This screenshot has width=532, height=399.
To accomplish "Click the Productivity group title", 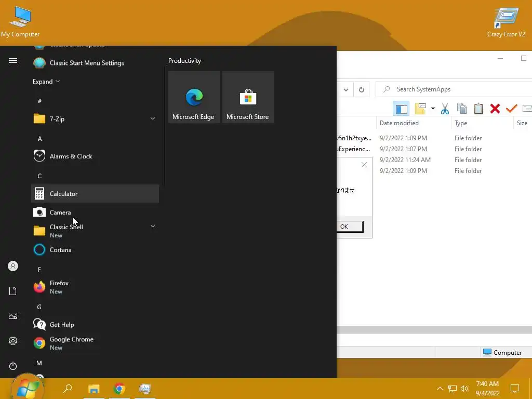I will point(184,61).
